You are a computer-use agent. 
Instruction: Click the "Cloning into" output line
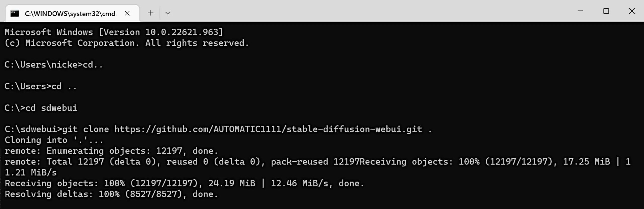[54, 140]
